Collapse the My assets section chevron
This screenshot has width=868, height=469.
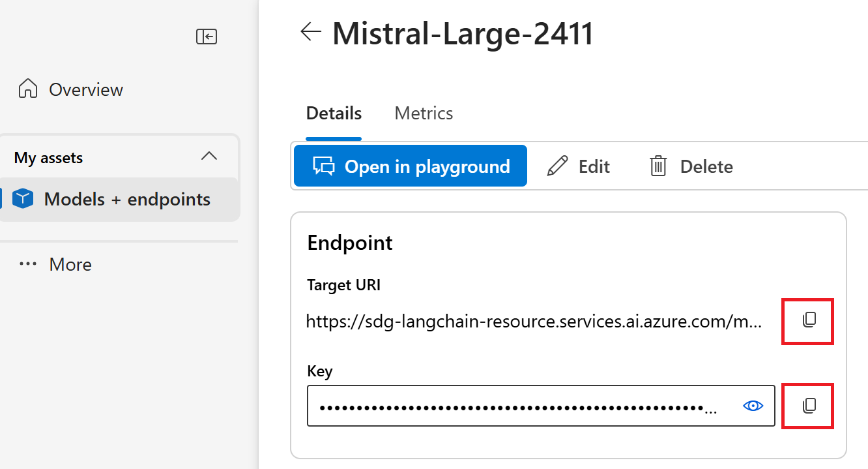pos(209,157)
